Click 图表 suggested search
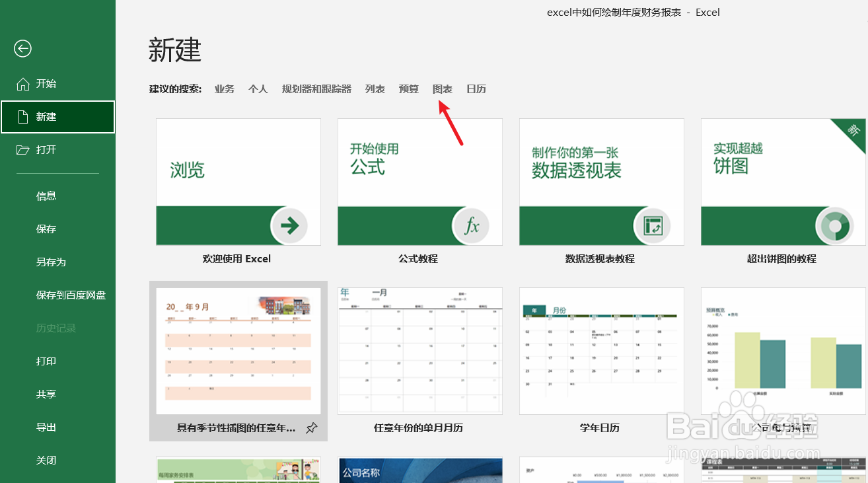This screenshot has width=868, height=483. [443, 89]
